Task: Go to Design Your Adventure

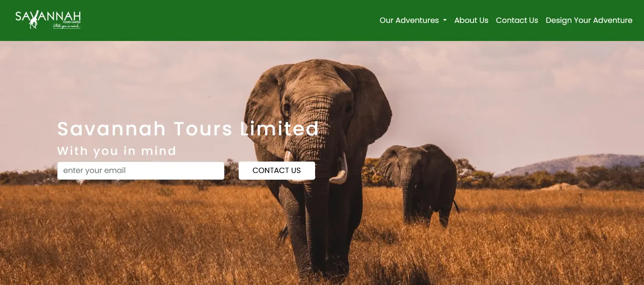Action: [589, 20]
